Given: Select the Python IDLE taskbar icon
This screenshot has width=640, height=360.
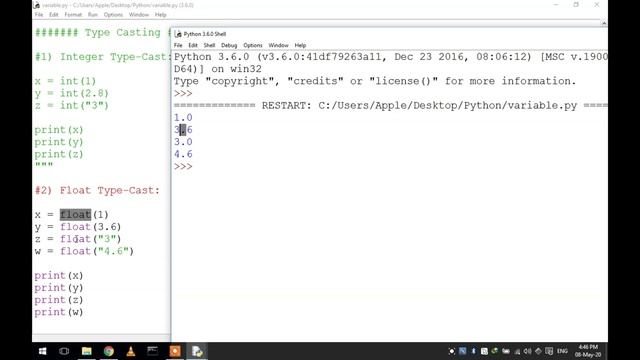Looking at the screenshot, I should tap(197, 351).
